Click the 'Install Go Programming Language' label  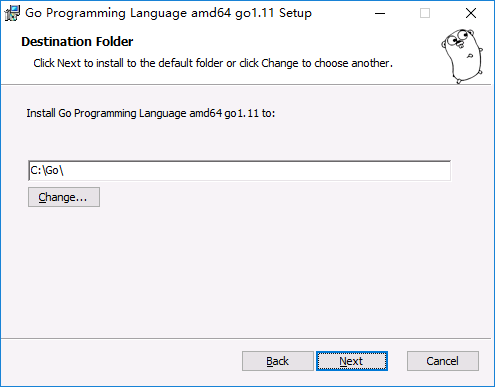151,113
